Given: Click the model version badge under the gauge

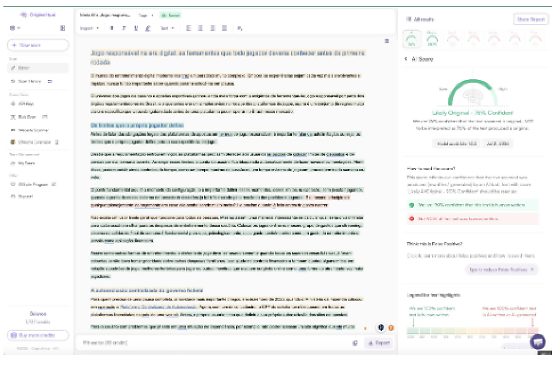Looking at the screenshot, I should 457,144.
